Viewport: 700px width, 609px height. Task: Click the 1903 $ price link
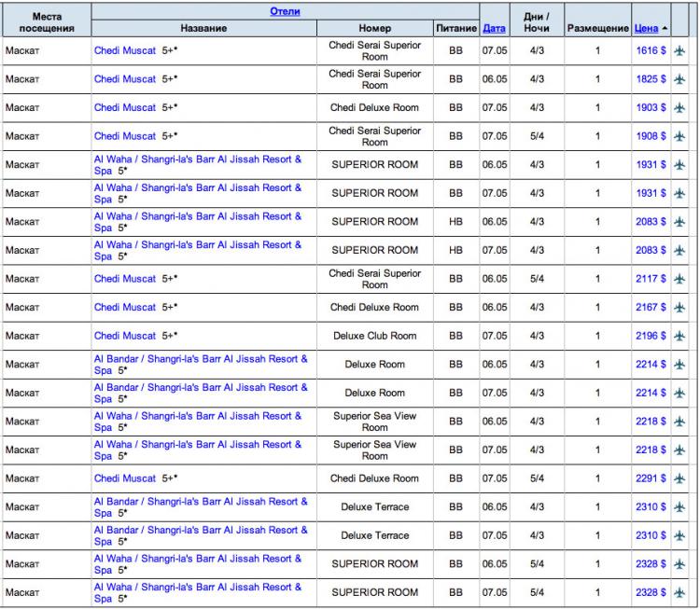[x=651, y=107]
